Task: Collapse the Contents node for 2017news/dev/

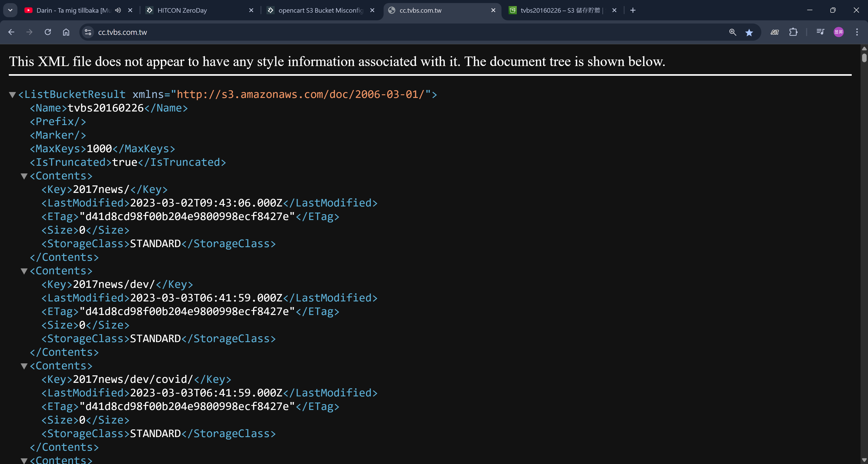Action: [x=24, y=271]
